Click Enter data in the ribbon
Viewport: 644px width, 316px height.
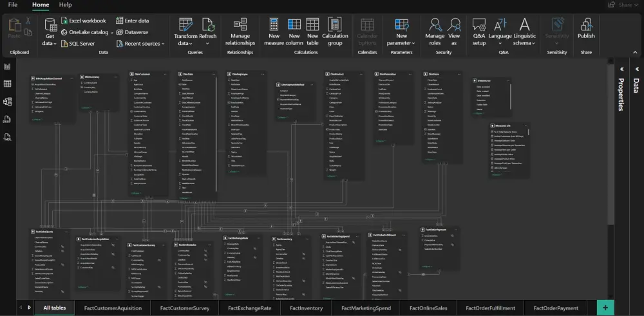coord(132,21)
